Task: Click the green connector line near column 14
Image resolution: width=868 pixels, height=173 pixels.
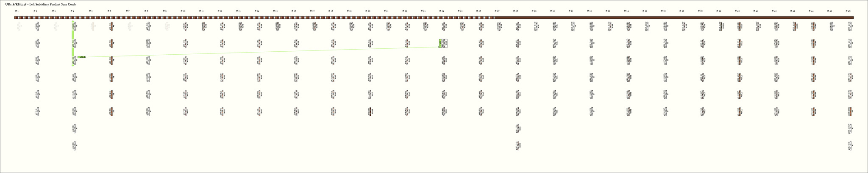Action: pyautogui.click(x=257, y=52)
